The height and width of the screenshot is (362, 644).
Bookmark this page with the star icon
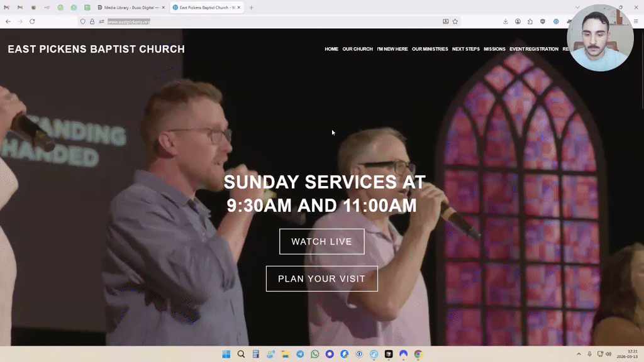[x=455, y=21]
